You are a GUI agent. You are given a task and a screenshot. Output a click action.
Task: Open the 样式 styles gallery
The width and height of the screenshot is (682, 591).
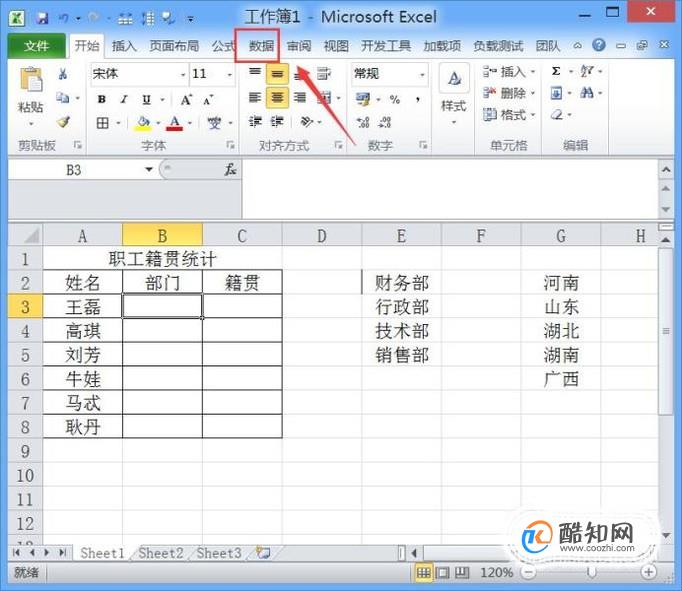point(454,94)
